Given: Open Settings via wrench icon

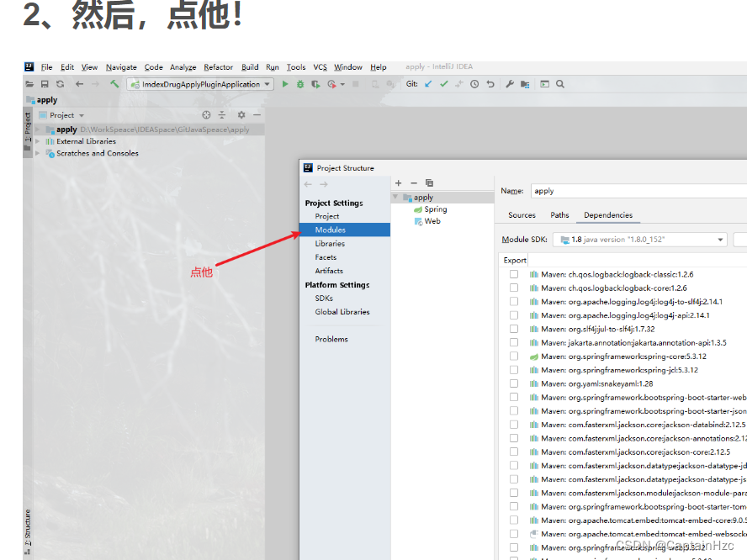Looking at the screenshot, I should point(510,84).
